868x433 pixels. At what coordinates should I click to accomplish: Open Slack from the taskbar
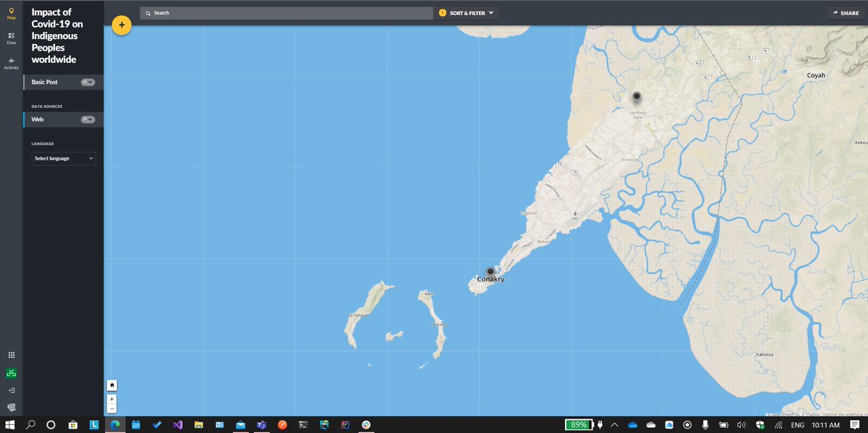coord(367,425)
